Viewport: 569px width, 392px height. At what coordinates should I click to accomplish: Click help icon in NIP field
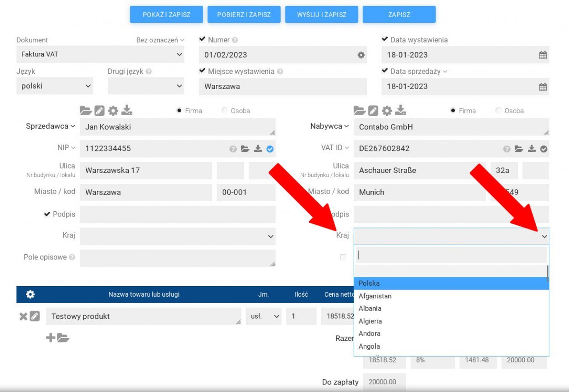point(233,149)
